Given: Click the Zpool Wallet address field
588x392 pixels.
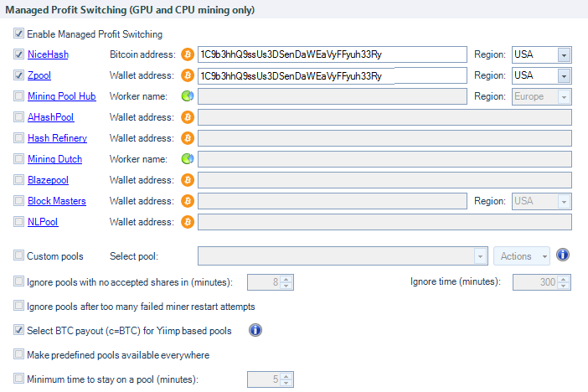Looking at the screenshot, I should pos(333,75).
